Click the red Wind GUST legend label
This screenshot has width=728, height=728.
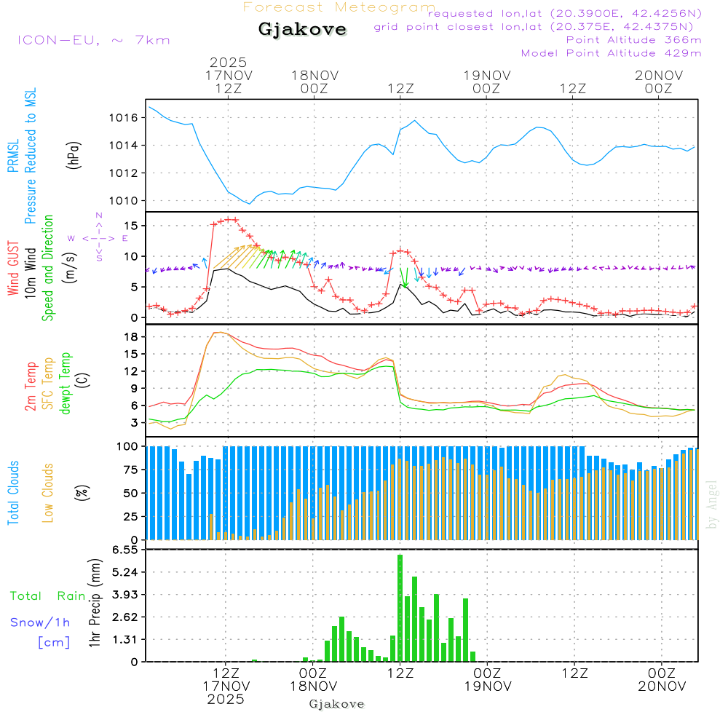coord(13,269)
